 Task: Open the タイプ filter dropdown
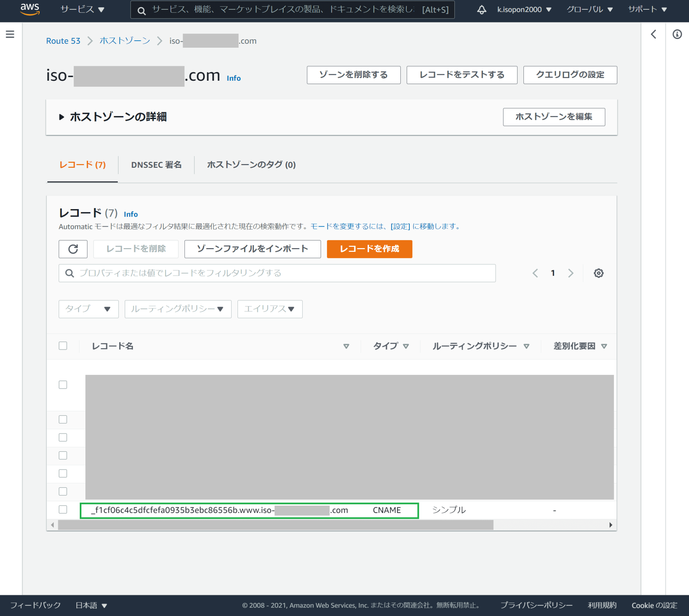pos(88,309)
